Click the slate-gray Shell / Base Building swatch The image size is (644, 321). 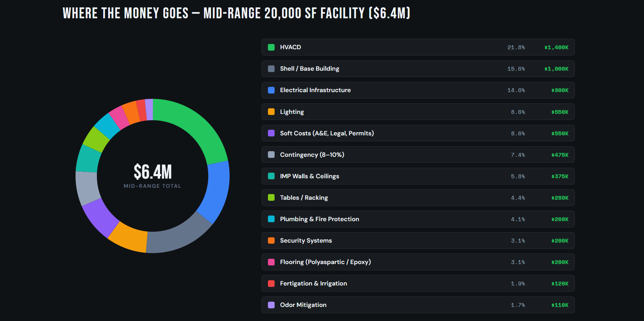pos(271,69)
